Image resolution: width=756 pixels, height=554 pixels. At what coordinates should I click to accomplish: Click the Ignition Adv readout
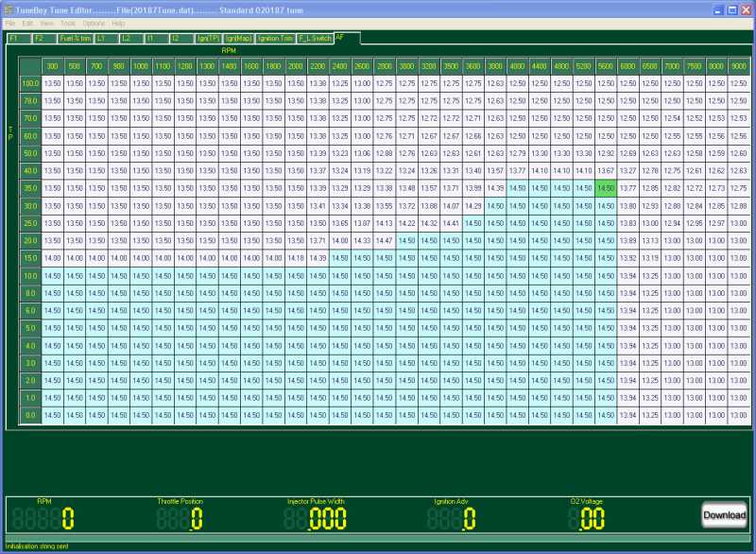click(452, 519)
